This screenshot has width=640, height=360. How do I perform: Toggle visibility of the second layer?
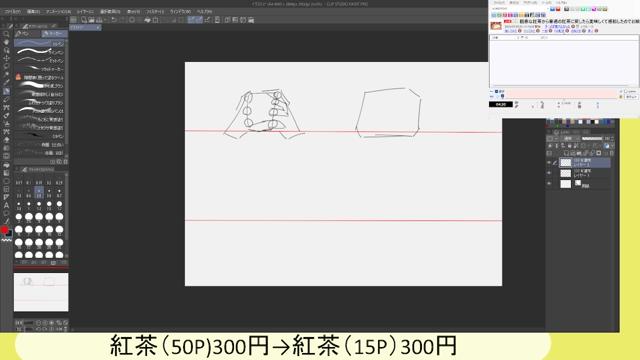[x=549, y=173]
